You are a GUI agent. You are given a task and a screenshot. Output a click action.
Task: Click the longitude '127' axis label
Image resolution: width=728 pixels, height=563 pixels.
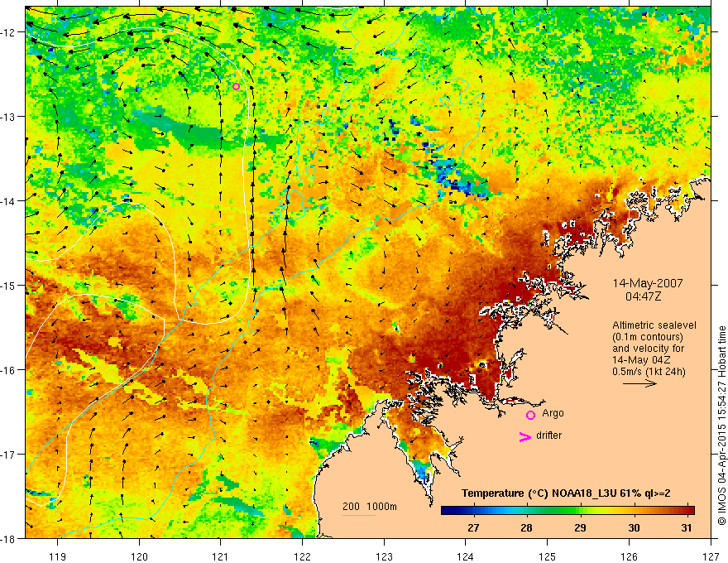711,556
